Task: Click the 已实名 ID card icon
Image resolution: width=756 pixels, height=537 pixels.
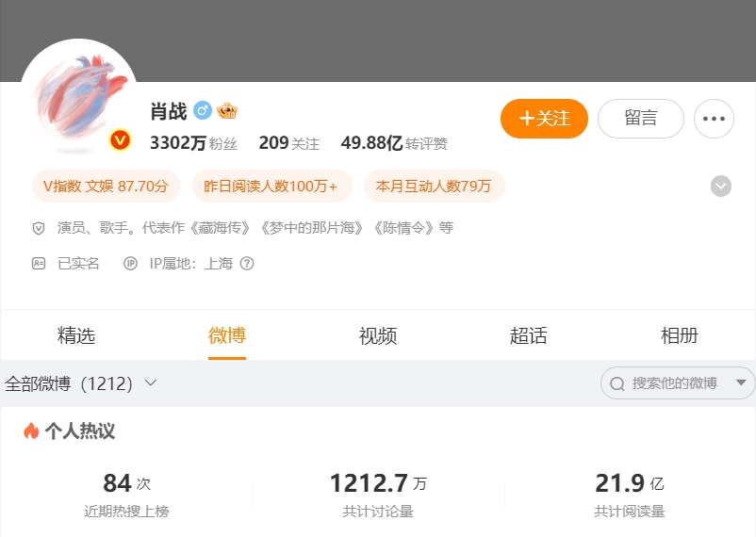Action: [39, 263]
